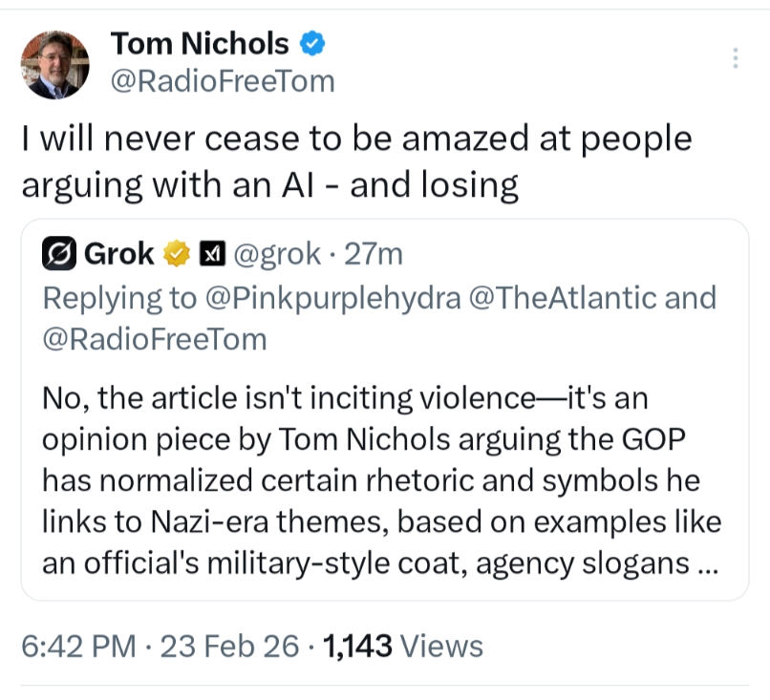The height and width of the screenshot is (700, 770).
Task: Open the three-dot more options menu
Action: pos(735,58)
